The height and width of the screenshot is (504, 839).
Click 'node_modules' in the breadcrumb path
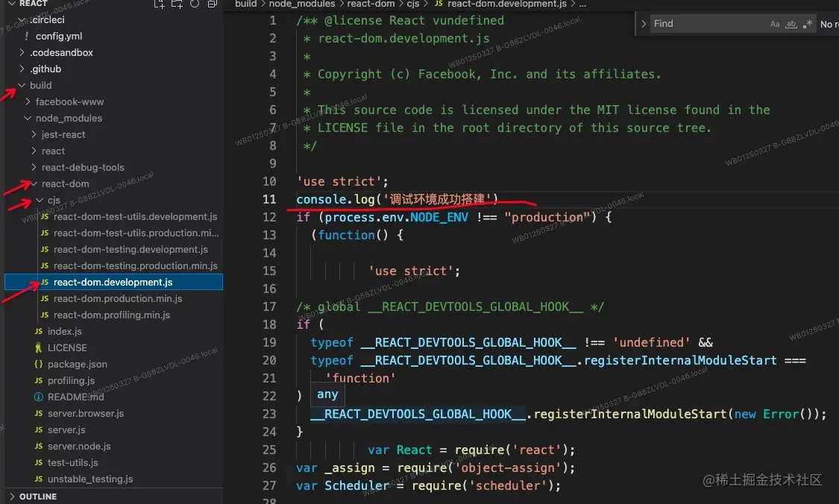click(302, 4)
